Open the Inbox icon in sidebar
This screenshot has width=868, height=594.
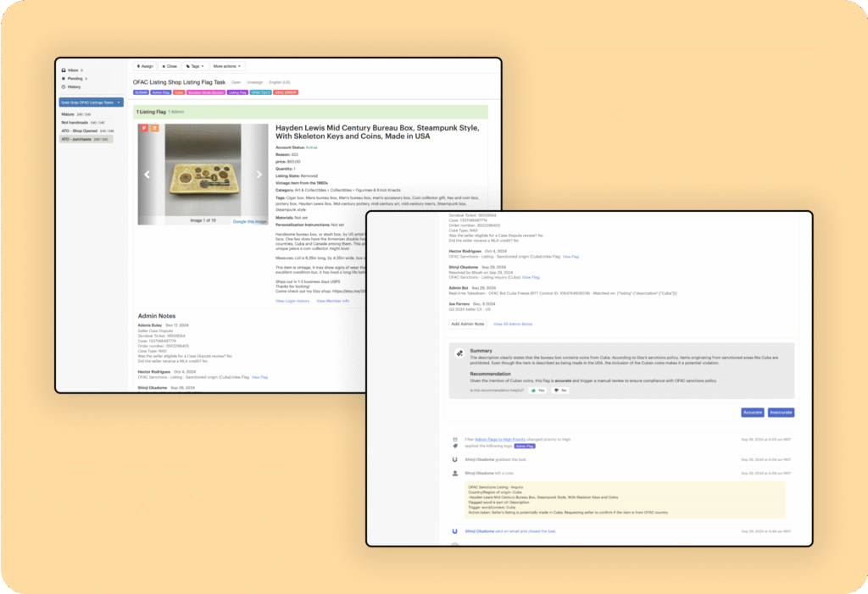[64, 70]
